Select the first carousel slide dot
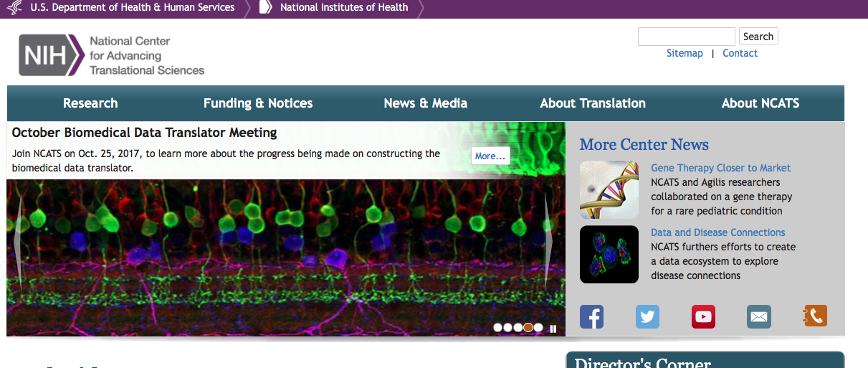 click(x=498, y=328)
